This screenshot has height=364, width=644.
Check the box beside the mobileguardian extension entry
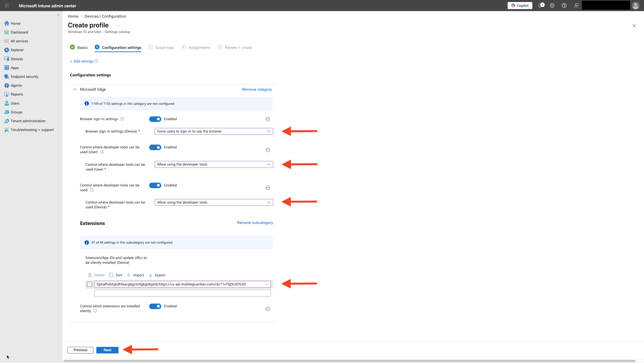pyautogui.click(x=90, y=284)
